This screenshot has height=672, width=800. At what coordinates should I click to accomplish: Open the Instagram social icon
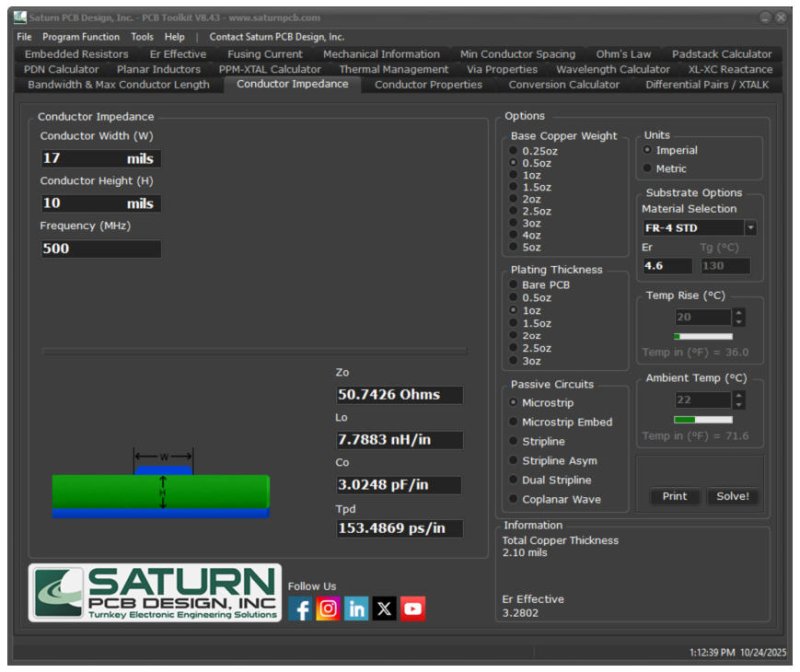tap(328, 609)
